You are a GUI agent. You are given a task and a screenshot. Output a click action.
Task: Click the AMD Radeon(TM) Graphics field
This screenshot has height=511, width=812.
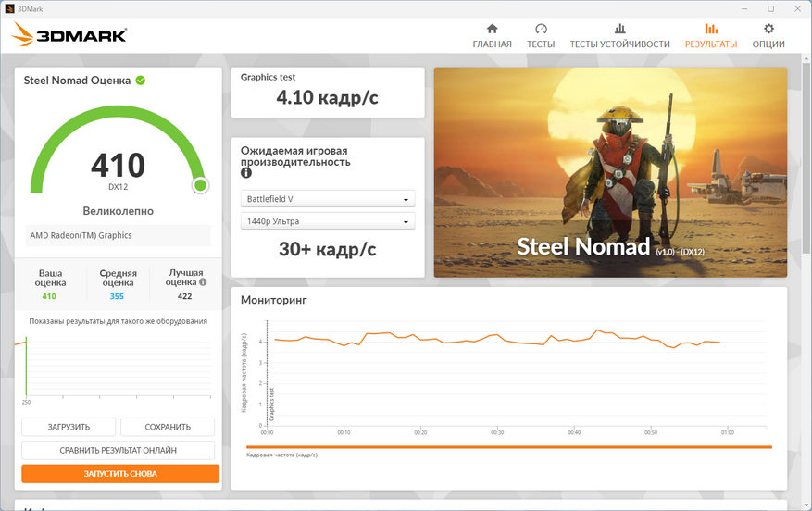pyautogui.click(x=119, y=235)
